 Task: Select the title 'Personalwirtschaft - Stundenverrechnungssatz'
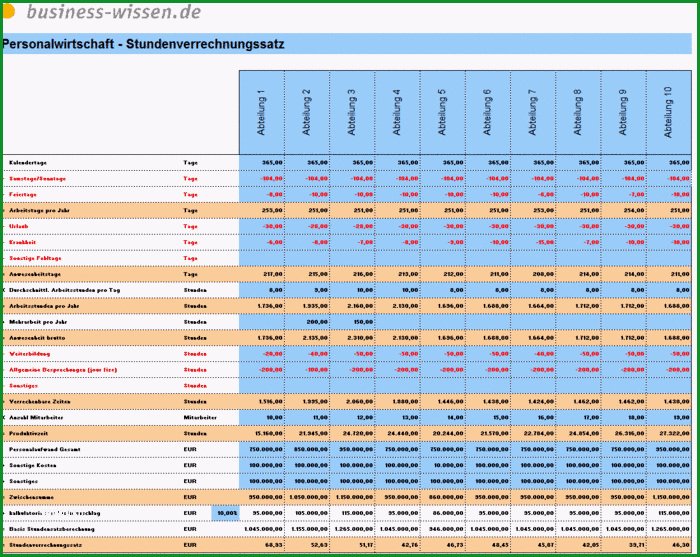tap(143, 44)
